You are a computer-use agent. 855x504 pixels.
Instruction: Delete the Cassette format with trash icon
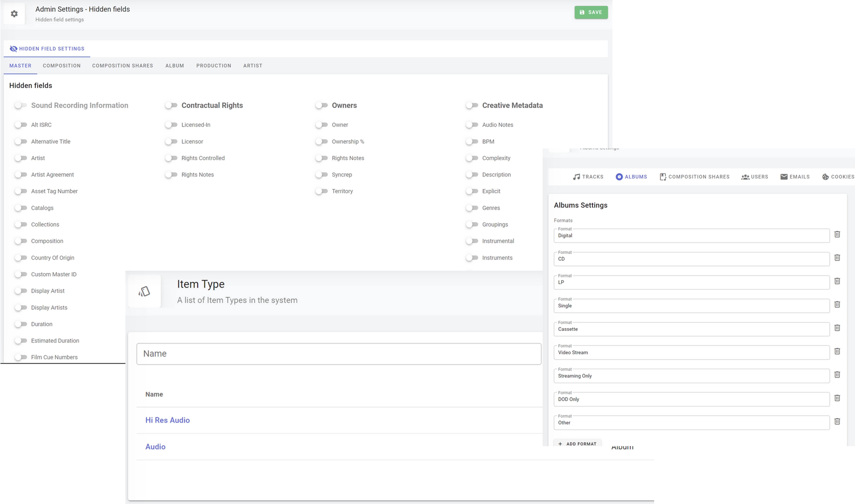[x=837, y=328]
